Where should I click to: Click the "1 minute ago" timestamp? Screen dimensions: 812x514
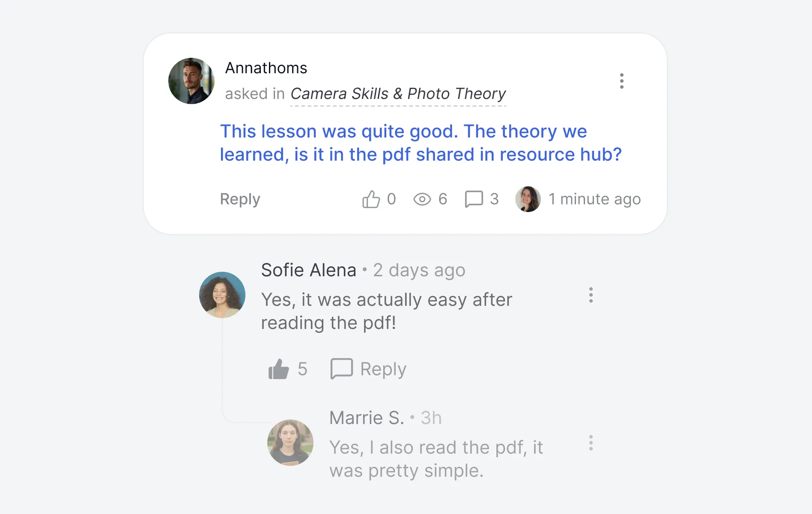click(x=594, y=199)
